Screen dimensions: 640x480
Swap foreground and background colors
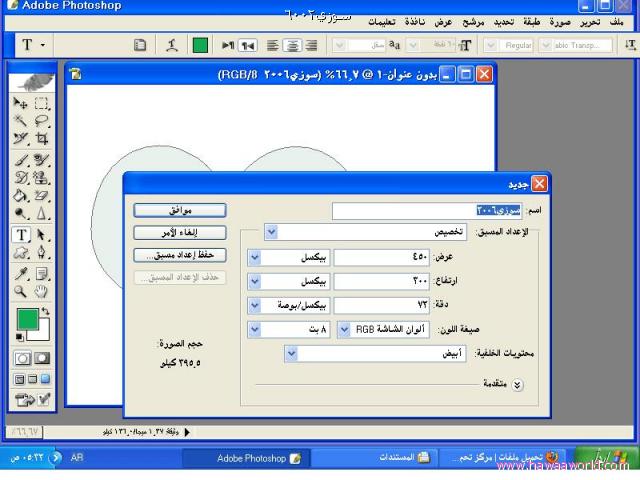(44, 313)
